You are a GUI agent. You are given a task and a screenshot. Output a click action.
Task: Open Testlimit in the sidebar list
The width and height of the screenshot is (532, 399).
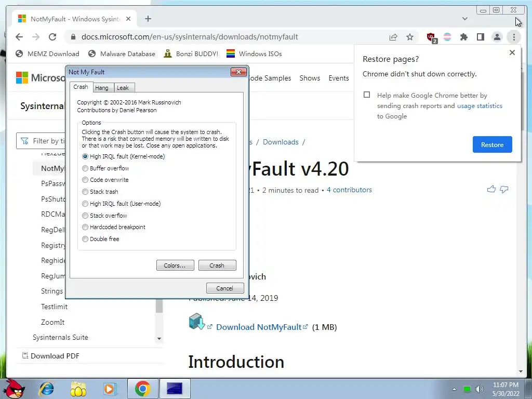point(54,307)
